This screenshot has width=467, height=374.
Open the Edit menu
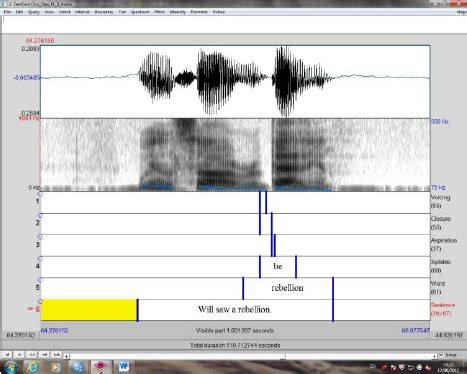19,12
